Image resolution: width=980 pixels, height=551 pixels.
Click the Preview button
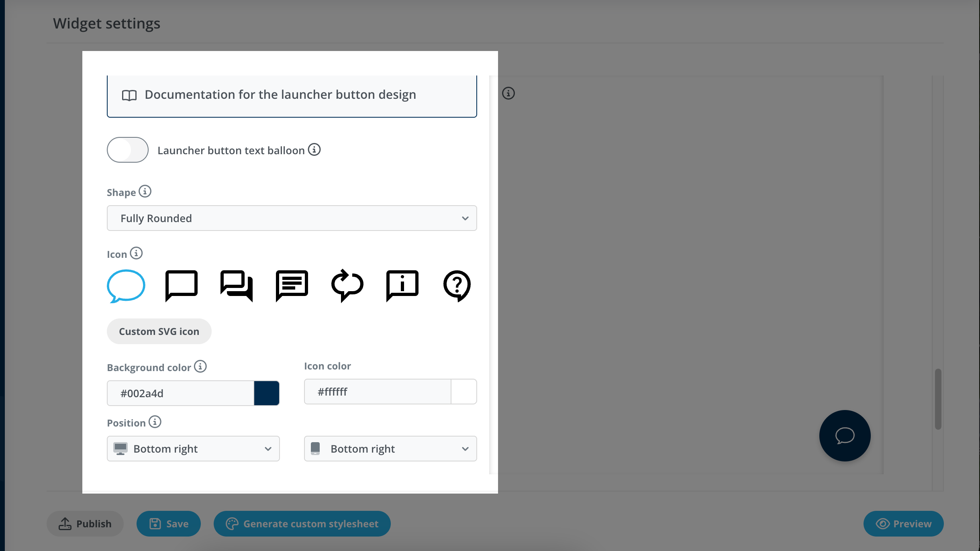point(903,523)
